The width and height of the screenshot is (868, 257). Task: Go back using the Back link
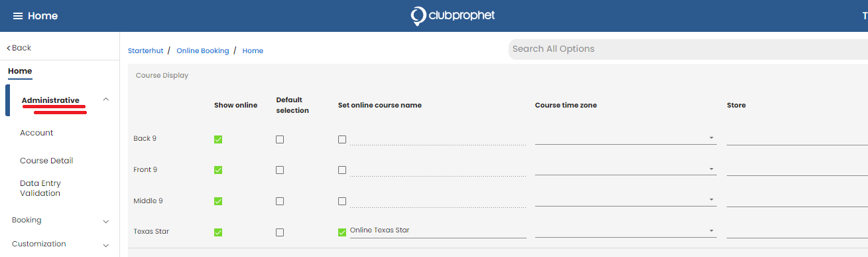click(19, 48)
